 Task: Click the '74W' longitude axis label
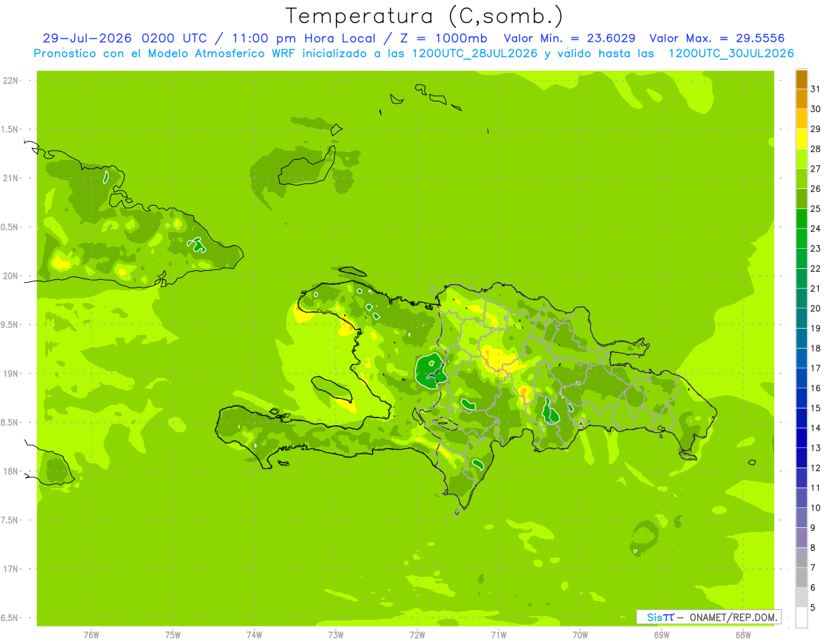click(254, 635)
